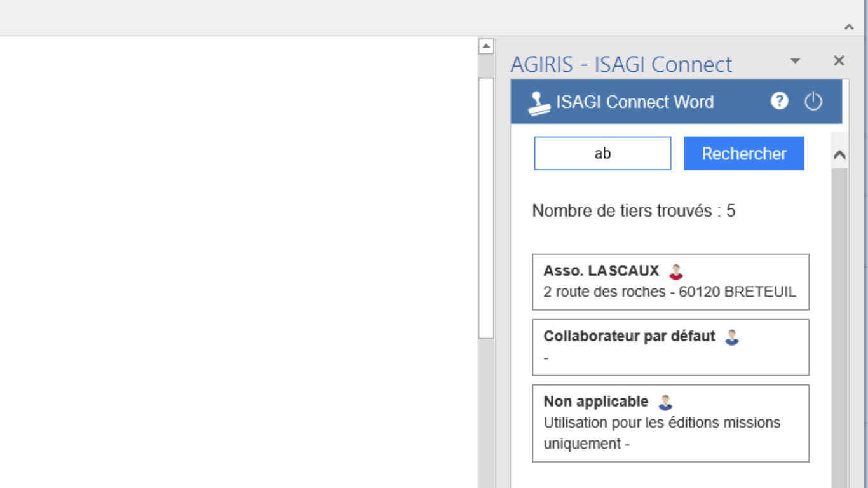Click the results pane scrollbar track

click(x=839, y=328)
